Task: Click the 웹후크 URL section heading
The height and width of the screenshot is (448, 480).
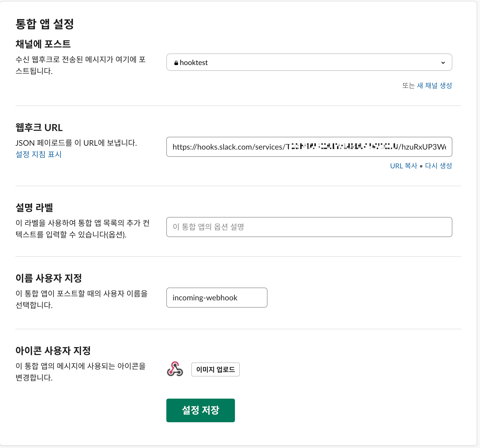Action: 39,128
